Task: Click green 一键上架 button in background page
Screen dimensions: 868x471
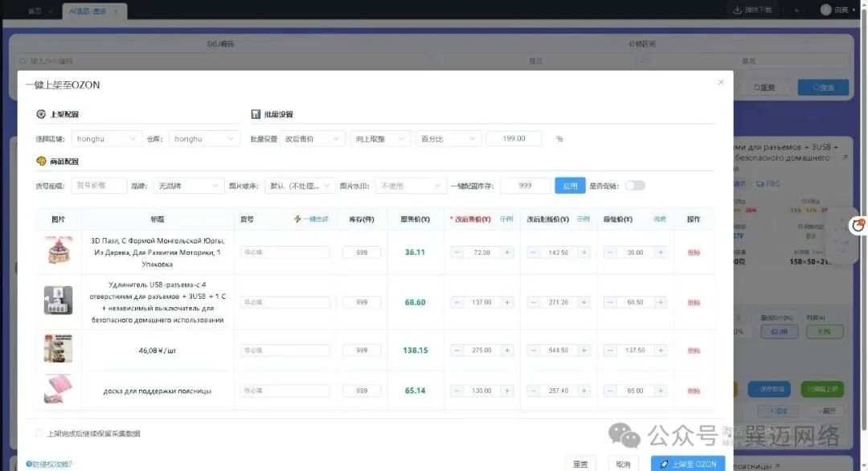Action: (822, 389)
